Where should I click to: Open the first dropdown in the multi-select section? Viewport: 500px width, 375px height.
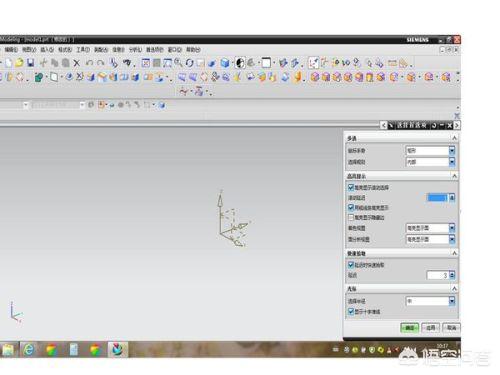click(430, 151)
